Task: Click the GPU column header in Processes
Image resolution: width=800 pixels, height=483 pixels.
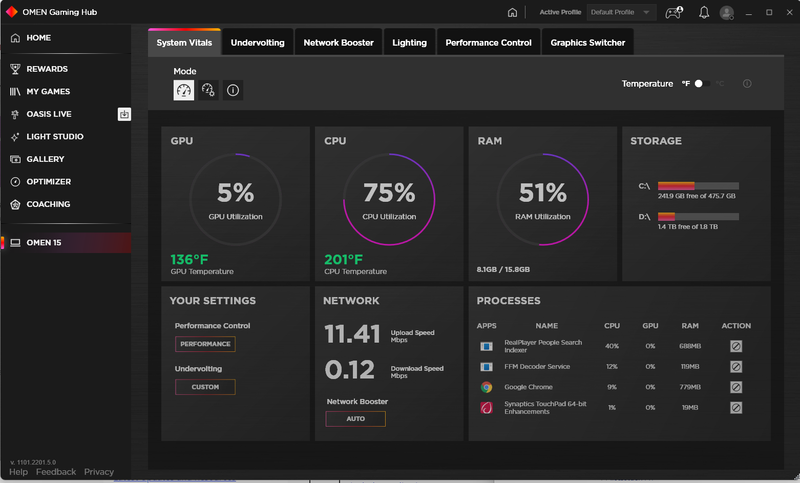Action: 650,326
